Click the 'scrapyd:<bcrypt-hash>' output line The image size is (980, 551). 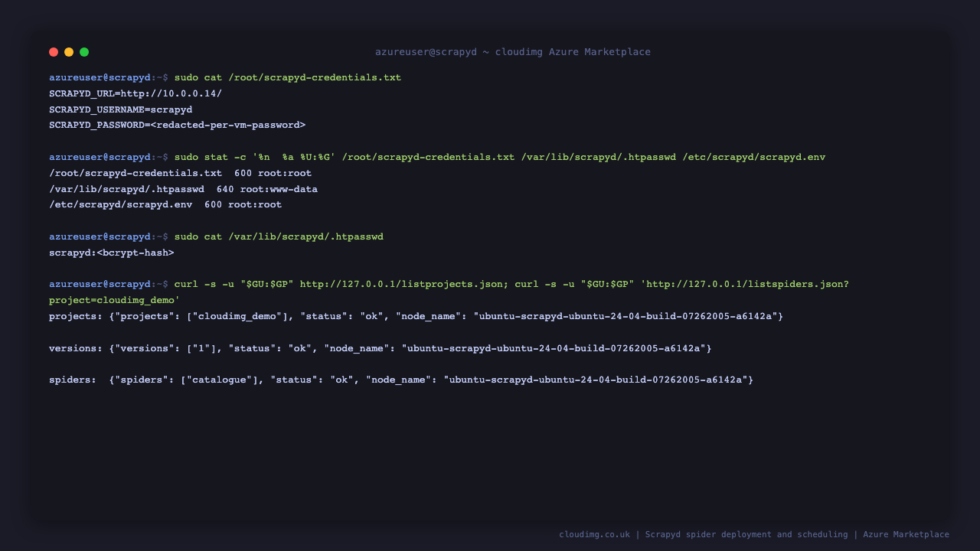tap(112, 253)
